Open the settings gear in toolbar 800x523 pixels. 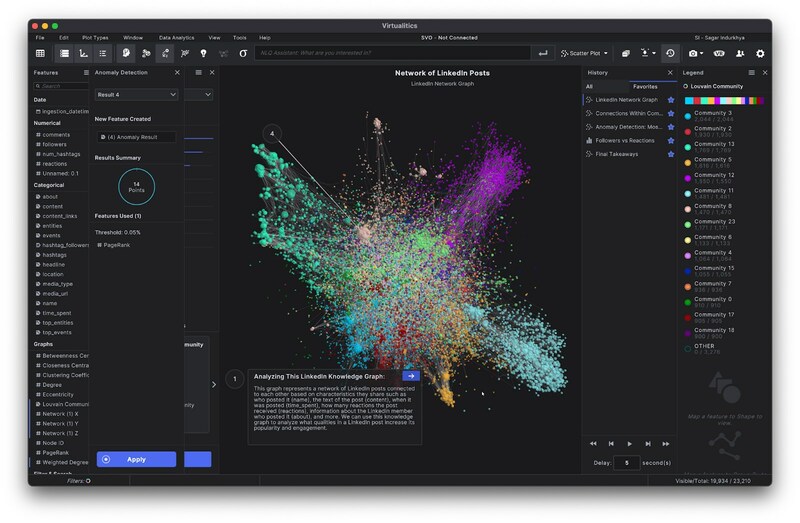click(760, 53)
